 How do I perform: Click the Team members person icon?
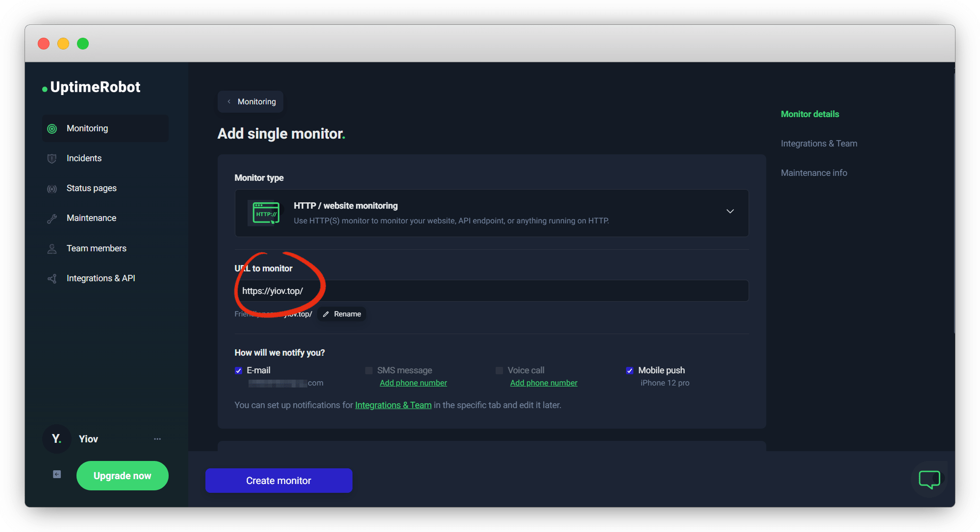(52, 249)
